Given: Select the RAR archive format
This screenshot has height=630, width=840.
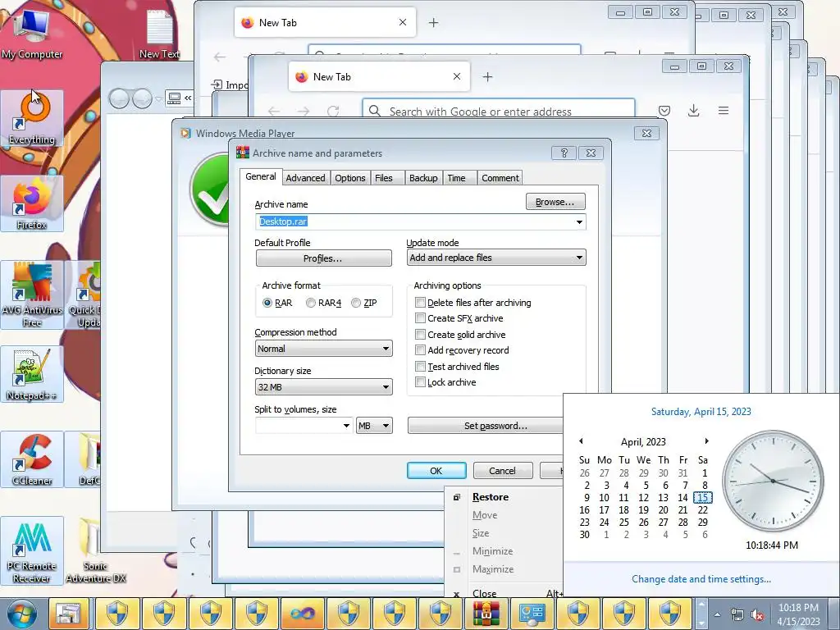Looking at the screenshot, I should click(277, 303).
